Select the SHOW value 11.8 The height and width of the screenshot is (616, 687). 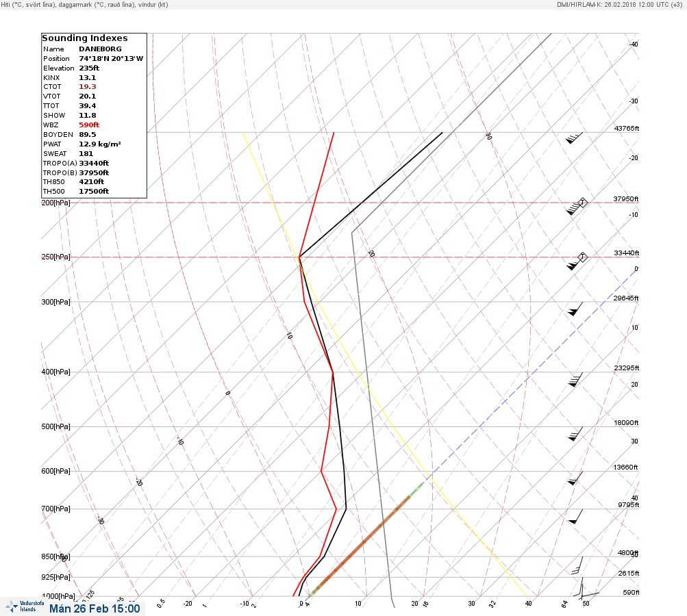tap(87, 116)
